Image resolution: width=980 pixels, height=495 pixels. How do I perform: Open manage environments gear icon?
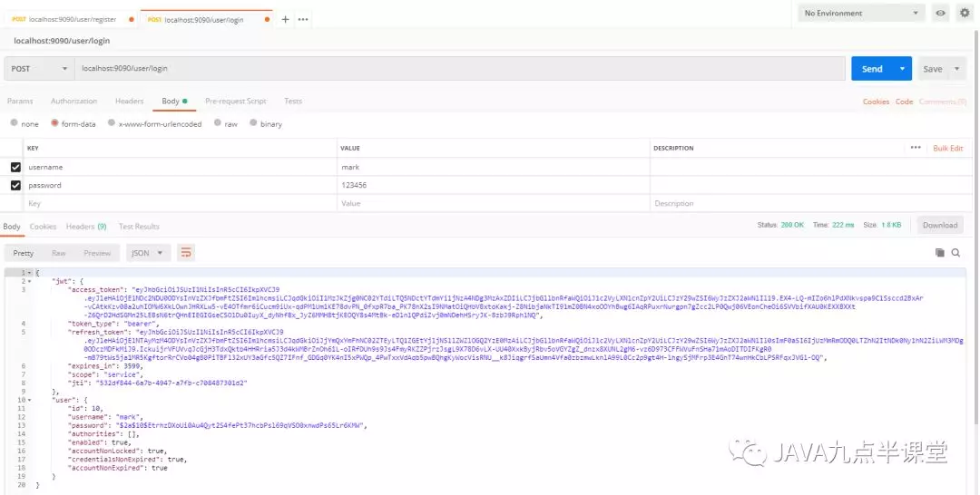(965, 13)
